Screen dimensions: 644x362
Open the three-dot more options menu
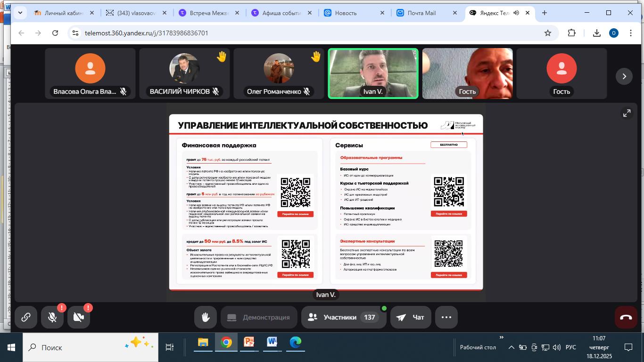446,317
